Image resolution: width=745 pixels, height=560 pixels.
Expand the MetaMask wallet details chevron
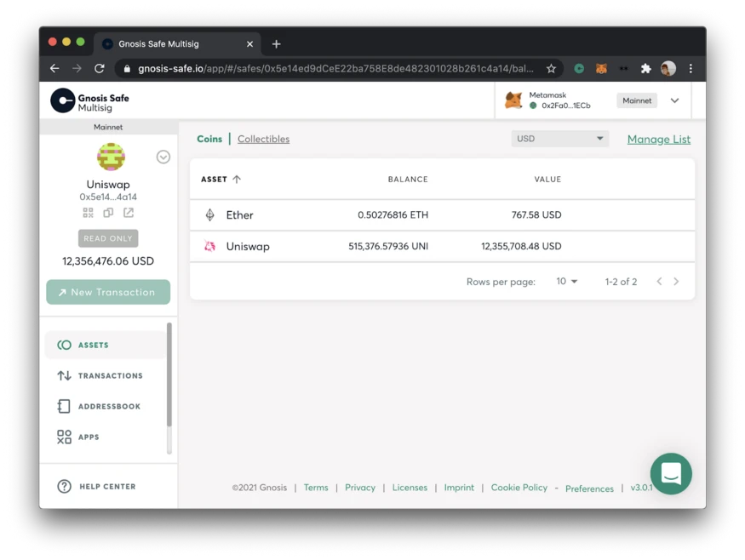point(674,100)
